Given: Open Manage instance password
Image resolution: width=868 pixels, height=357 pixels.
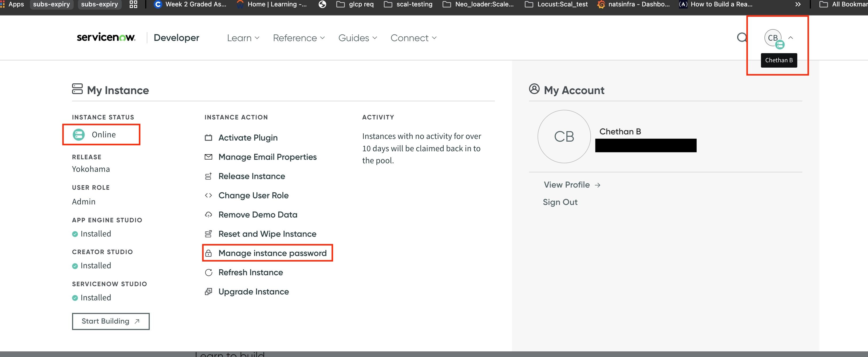Looking at the screenshot, I should 273,253.
